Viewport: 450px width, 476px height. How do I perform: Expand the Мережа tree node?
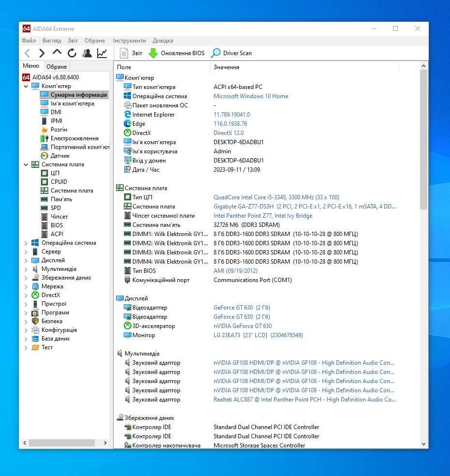click(26, 286)
